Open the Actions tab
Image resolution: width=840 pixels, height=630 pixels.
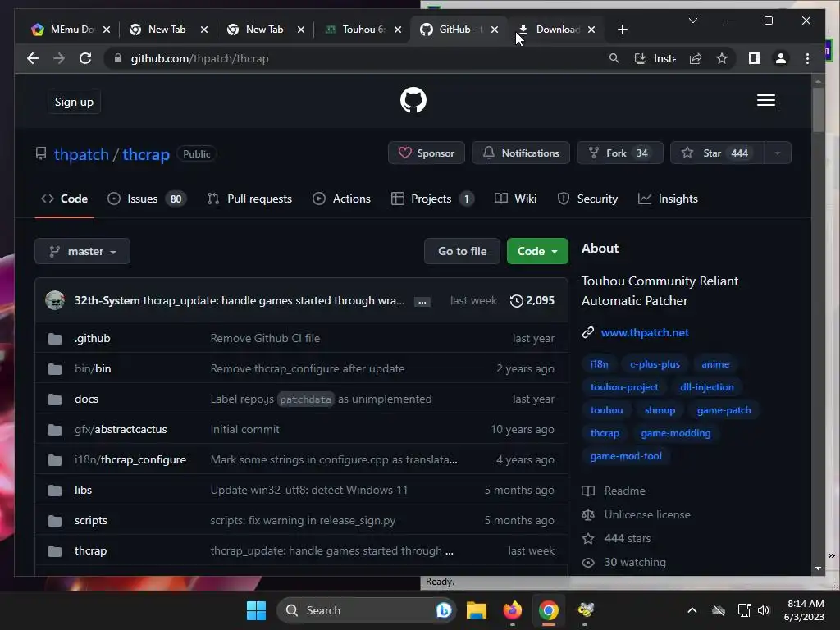tap(342, 199)
